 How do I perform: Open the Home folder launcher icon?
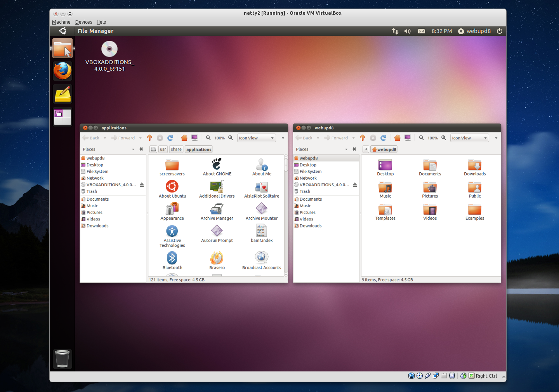[x=62, y=49]
